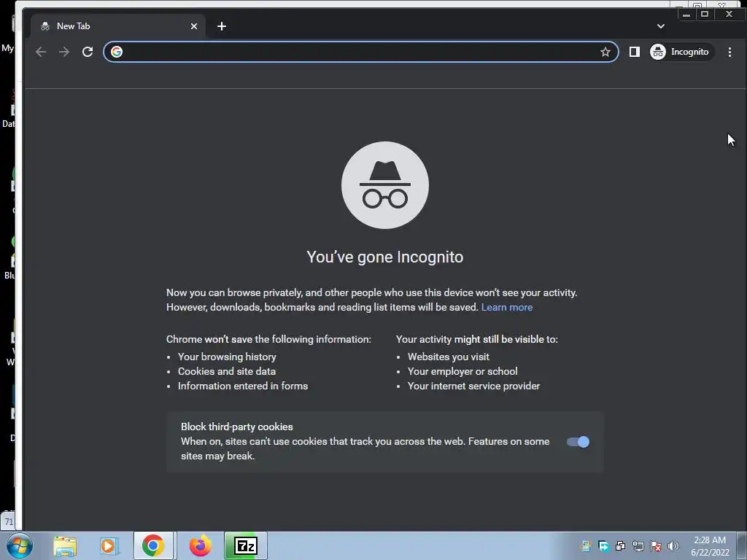Click the Google icon in address bar

click(117, 52)
